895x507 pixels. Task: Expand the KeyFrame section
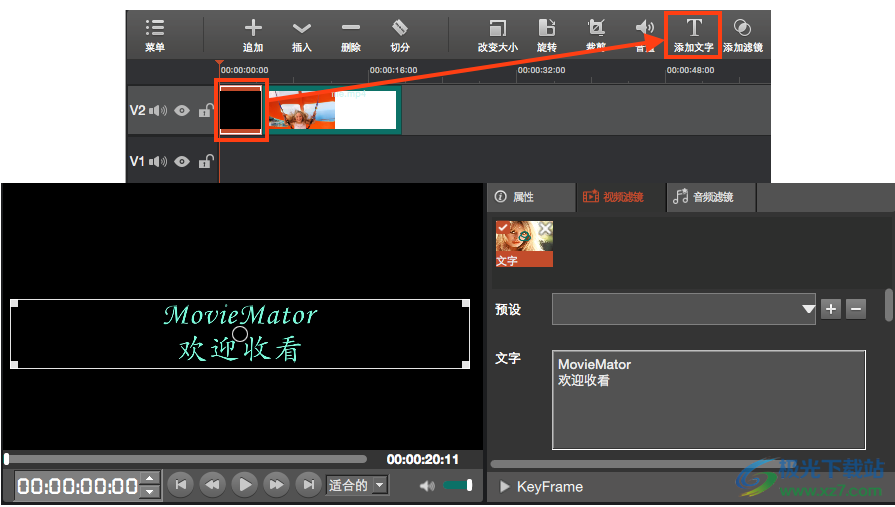[x=504, y=486]
